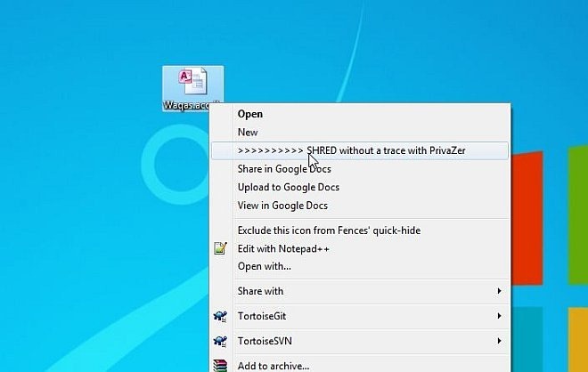This screenshot has height=372, width=588.
Task: Click the TortoiseSVN turtle icon
Action: pos(221,341)
